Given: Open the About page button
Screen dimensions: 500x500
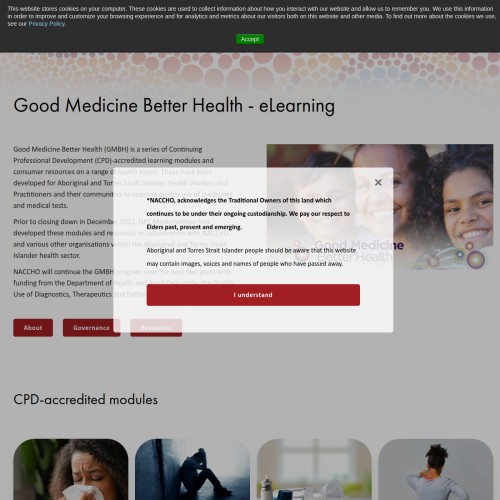Looking at the screenshot, I should (33, 328).
